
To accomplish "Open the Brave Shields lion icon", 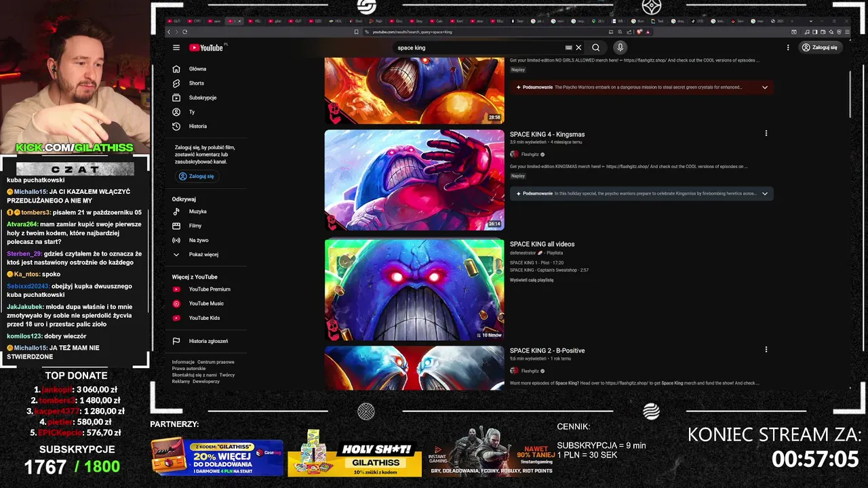I will pyautogui.click(x=639, y=32).
